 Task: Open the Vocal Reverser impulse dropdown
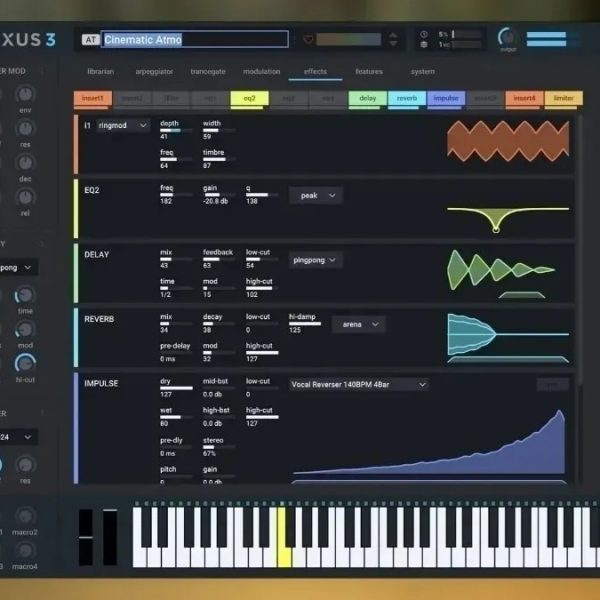pyautogui.click(x=359, y=385)
